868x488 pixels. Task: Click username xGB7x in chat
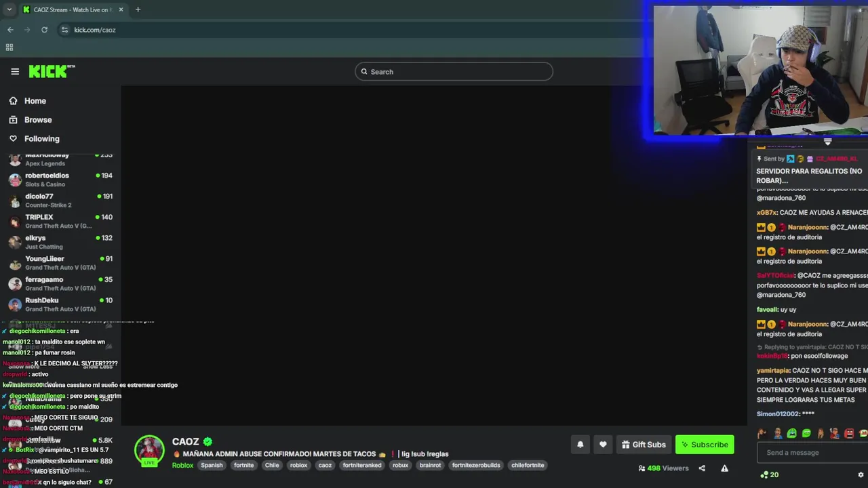(x=766, y=213)
